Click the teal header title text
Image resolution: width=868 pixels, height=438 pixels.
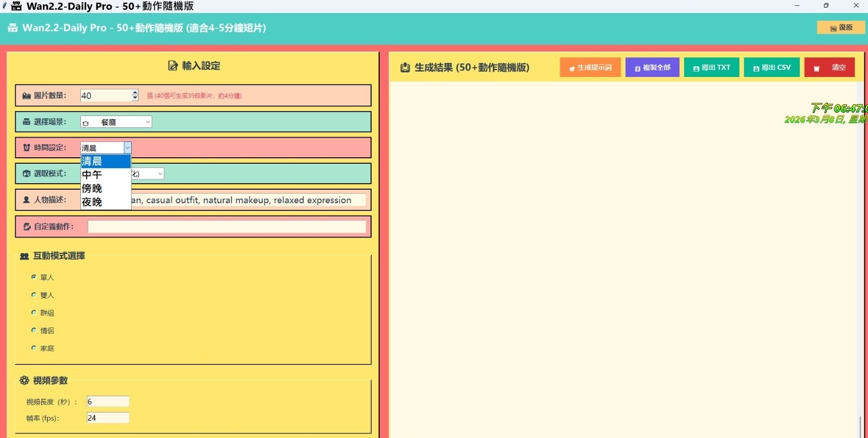(144, 28)
